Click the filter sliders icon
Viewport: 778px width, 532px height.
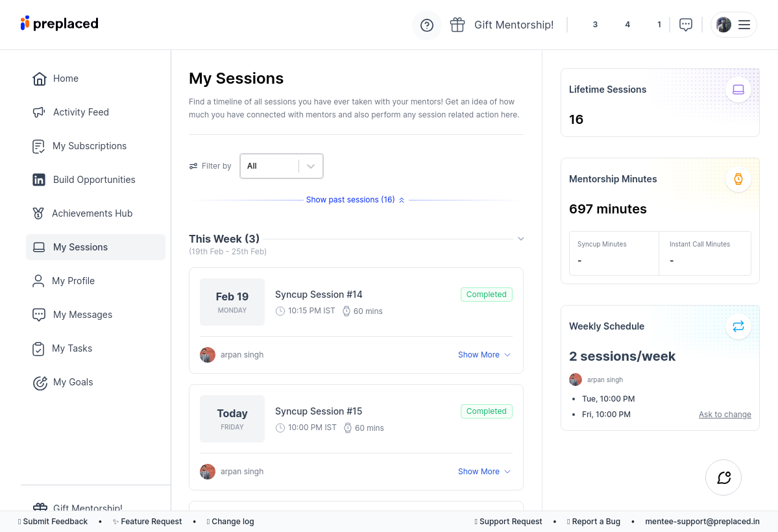pos(193,166)
